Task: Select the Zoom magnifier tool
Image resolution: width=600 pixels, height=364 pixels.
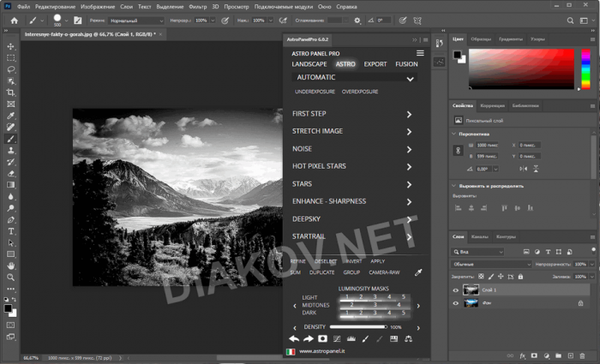Action: pyautogui.click(x=11, y=277)
